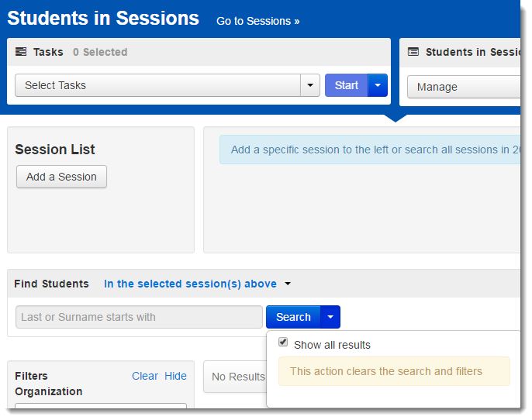Click the Show all results label
Image resolution: width=532 pixels, height=420 pixels.
pyautogui.click(x=332, y=345)
